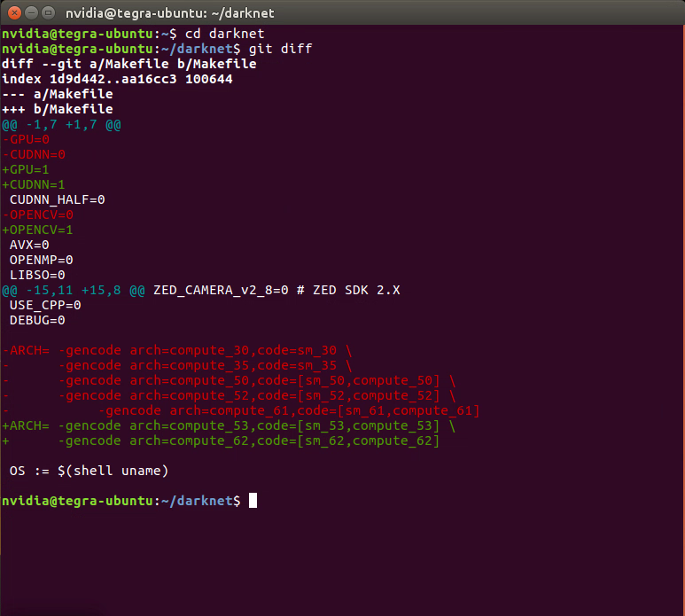Click the 'OS := $(shell uname)' line
Viewport: 685px width, 616px height.
point(90,471)
